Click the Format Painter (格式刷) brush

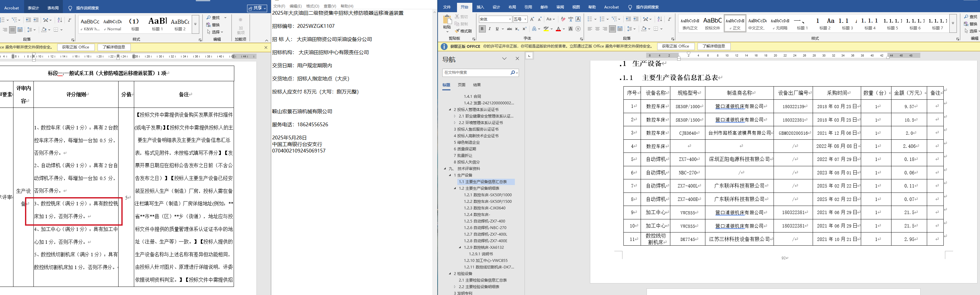pyautogui.click(x=457, y=31)
